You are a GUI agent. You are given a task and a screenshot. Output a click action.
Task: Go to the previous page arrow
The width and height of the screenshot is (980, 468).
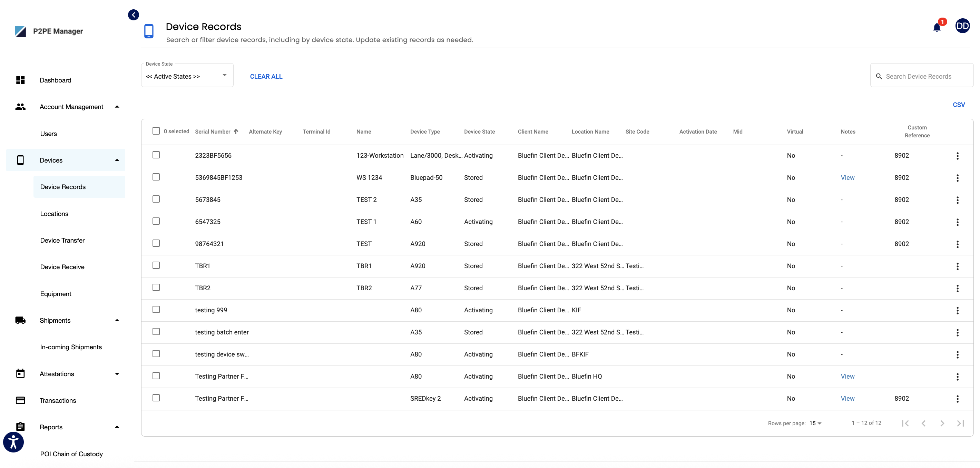923,423
